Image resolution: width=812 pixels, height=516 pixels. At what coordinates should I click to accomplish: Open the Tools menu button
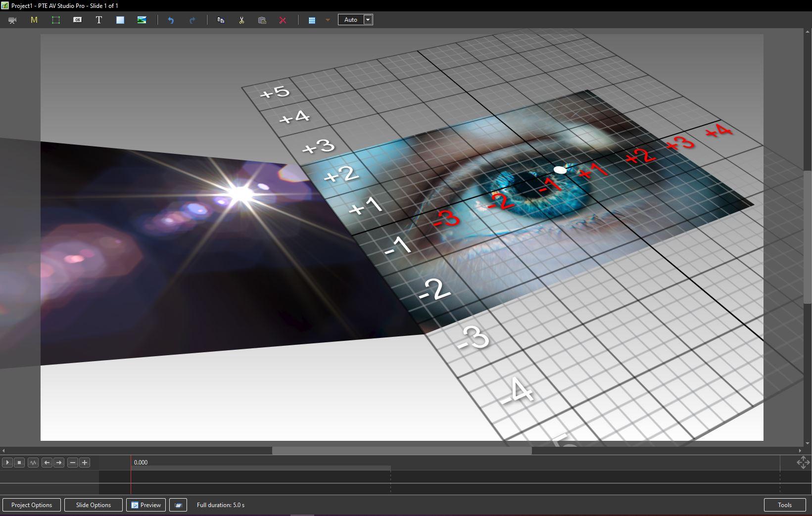click(784, 505)
